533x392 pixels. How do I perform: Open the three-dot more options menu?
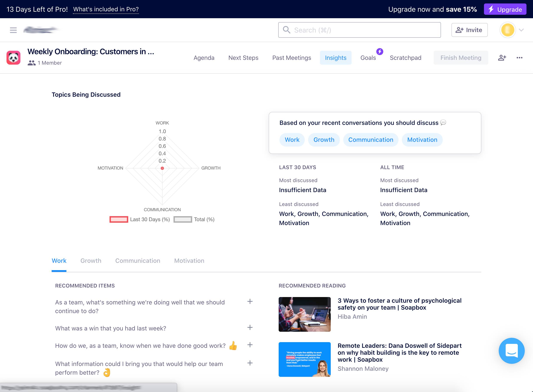(x=520, y=58)
